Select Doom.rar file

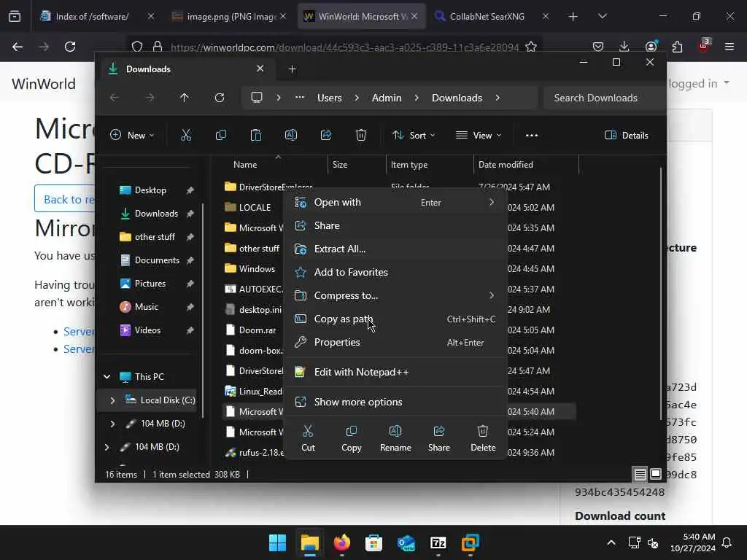[x=258, y=330]
